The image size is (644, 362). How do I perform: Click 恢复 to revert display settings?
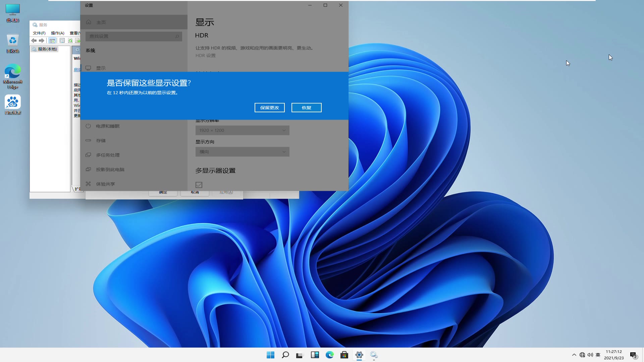point(306,108)
